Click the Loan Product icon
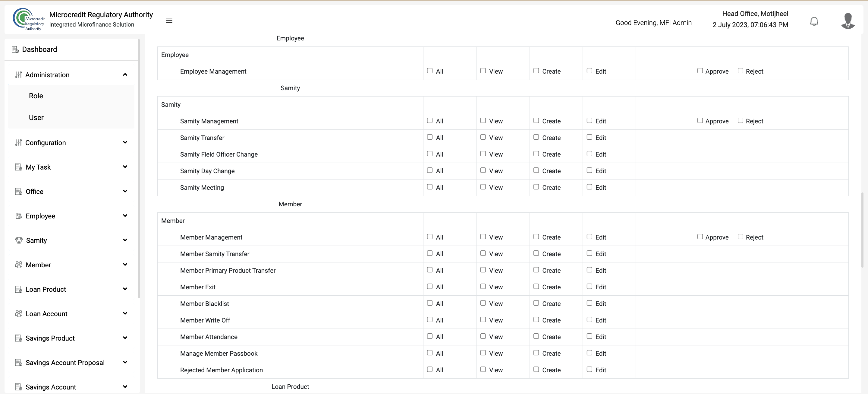This screenshot has width=868, height=394. pyautogui.click(x=19, y=289)
